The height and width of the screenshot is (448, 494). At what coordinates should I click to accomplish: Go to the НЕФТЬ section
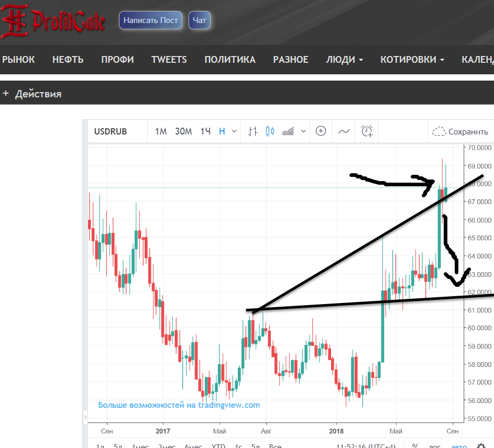click(68, 60)
